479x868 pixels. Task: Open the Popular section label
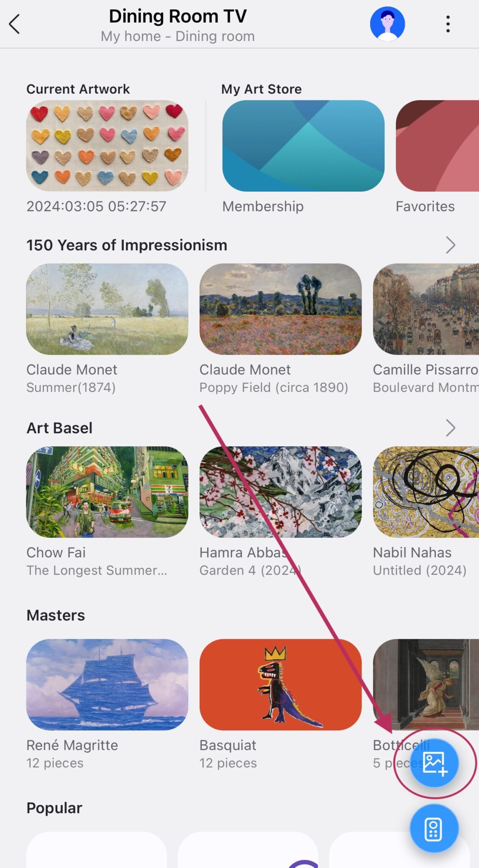[x=54, y=807]
